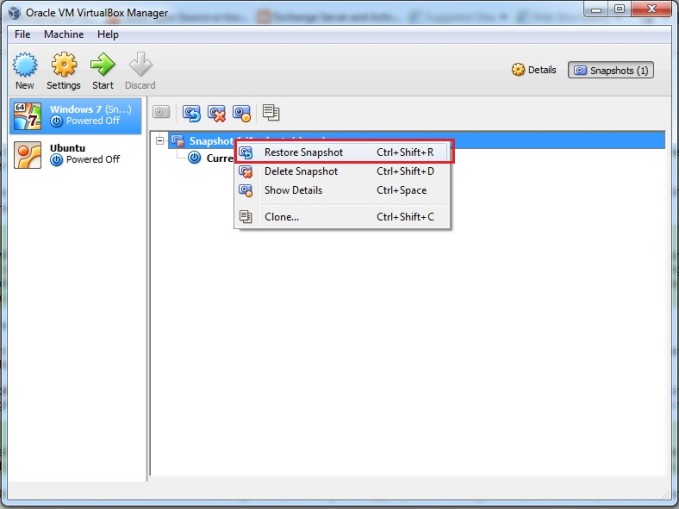This screenshot has height=509, width=679.
Task: Choose Delete Snapshot from context menu
Action: [342, 172]
